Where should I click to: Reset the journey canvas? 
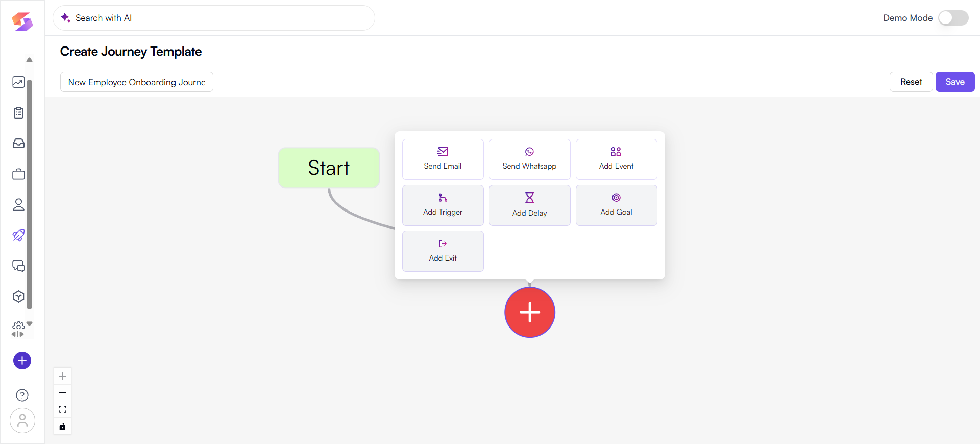click(x=911, y=82)
